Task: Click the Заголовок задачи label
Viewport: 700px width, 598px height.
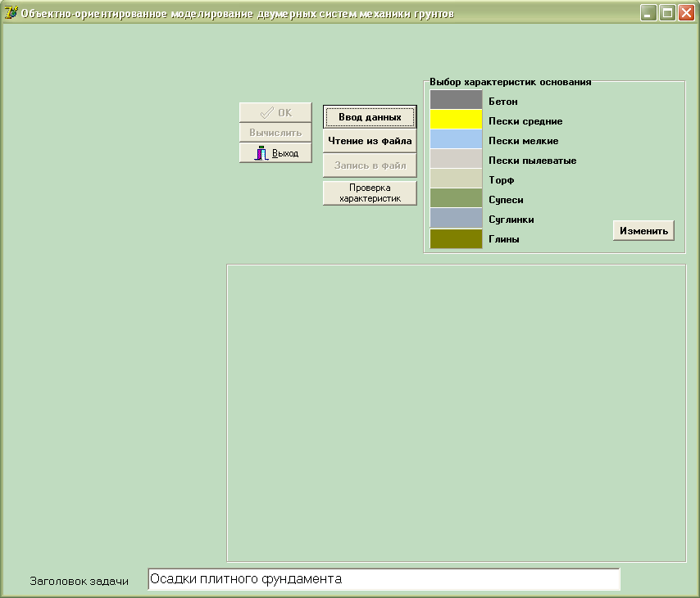Action: 79,581
